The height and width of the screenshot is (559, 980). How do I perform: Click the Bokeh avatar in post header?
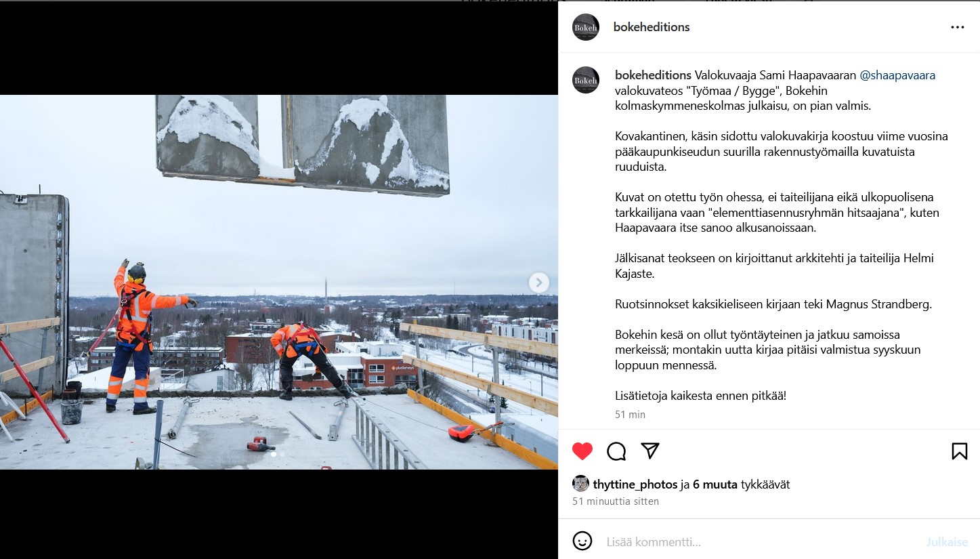coord(586,27)
